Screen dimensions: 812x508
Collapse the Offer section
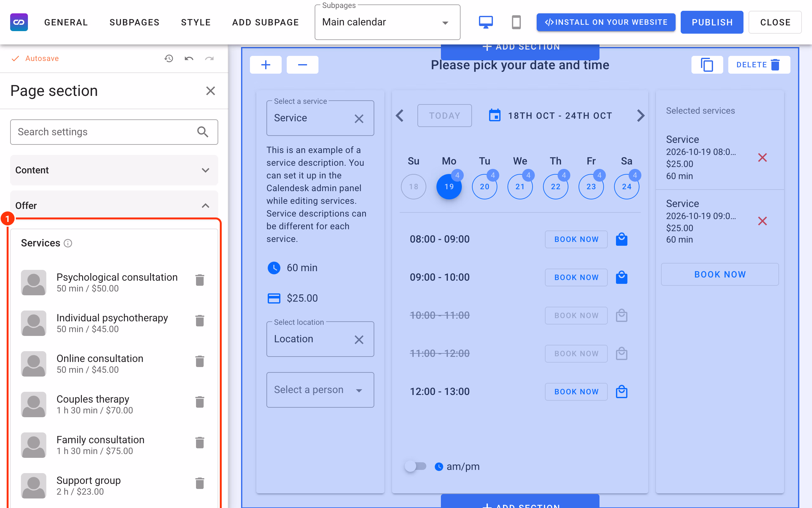pos(114,205)
